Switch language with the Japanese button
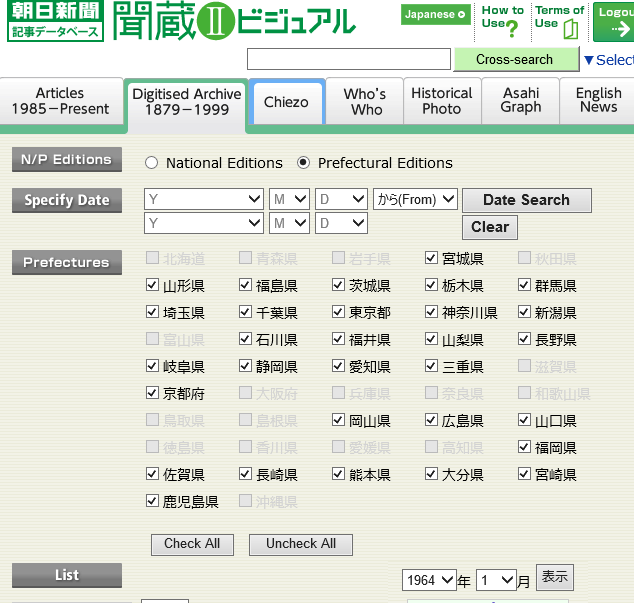The width and height of the screenshot is (634, 603). coord(435,15)
